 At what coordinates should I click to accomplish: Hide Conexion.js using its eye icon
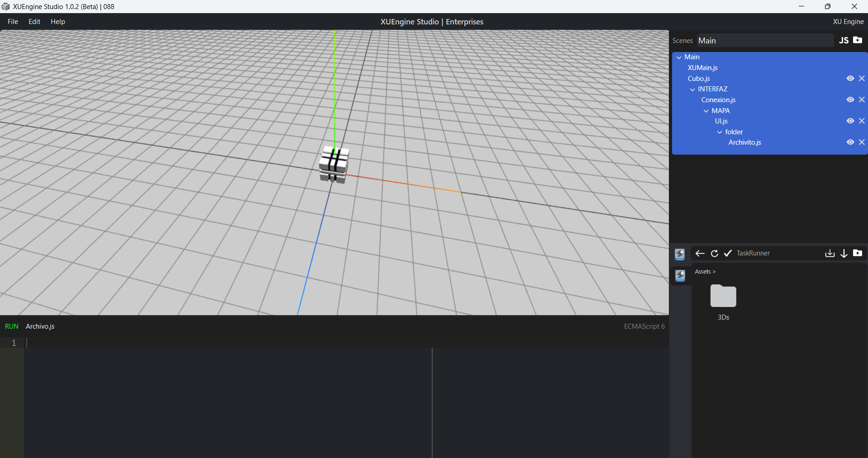[850, 99]
